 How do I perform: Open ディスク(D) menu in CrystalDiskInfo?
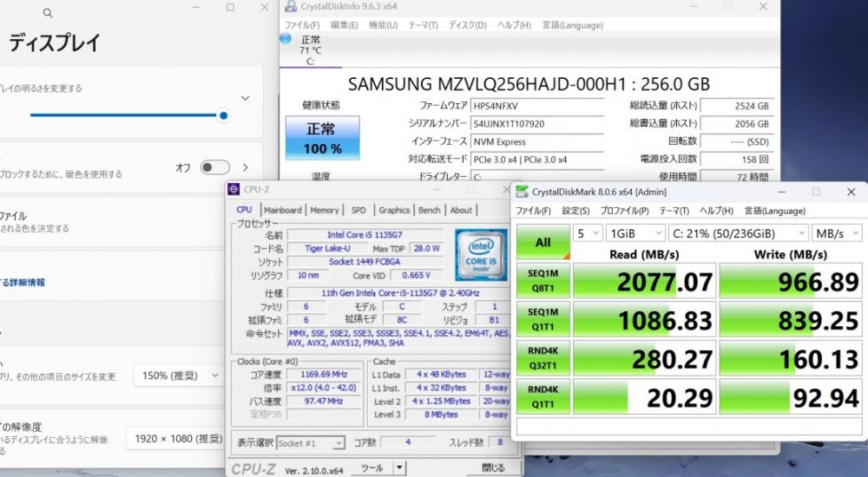point(467,25)
